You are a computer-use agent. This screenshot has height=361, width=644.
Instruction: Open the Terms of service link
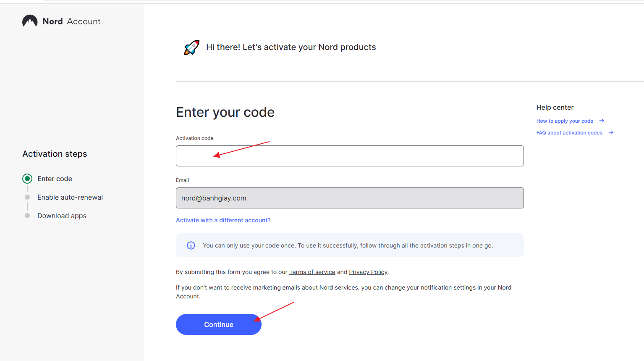[x=312, y=272]
